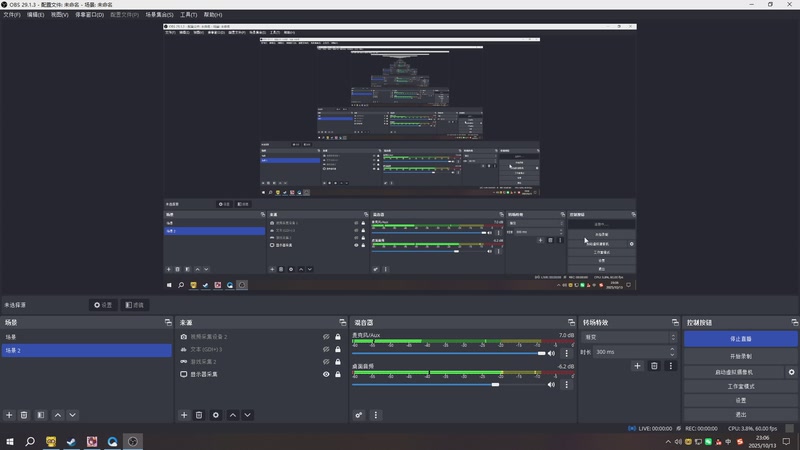Screen dimensions: 800x450
Task: Select the 场景 2 item in scenes list
Action: coord(87,351)
